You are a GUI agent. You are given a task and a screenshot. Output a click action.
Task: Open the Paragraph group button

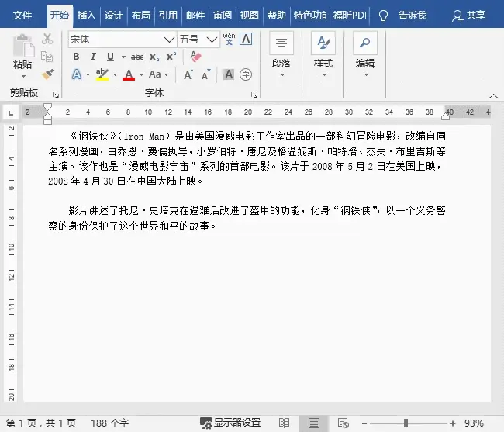pos(281,54)
